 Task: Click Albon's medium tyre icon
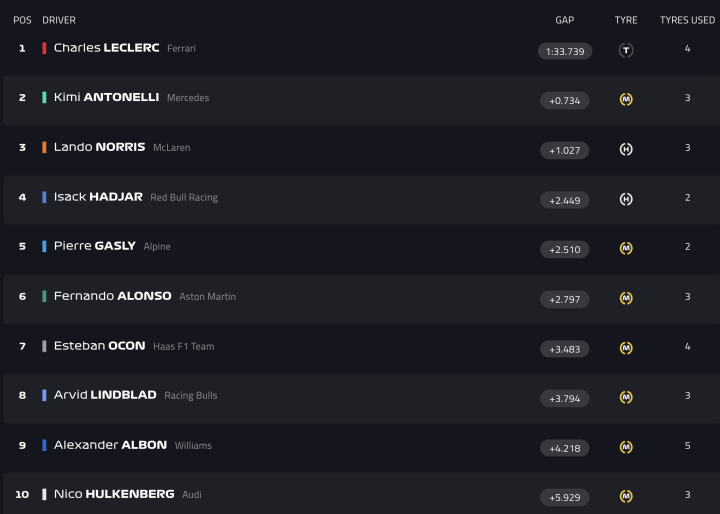tap(626, 447)
